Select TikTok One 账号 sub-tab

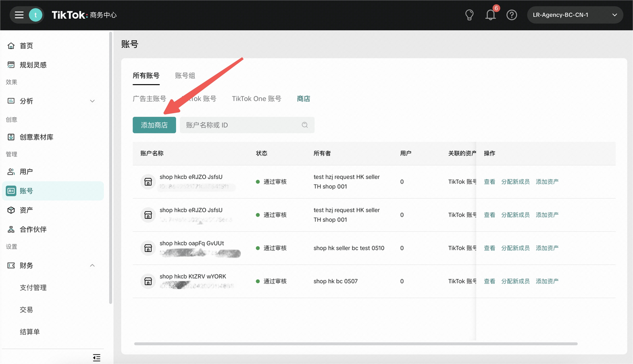pyautogui.click(x=257, y=99)
